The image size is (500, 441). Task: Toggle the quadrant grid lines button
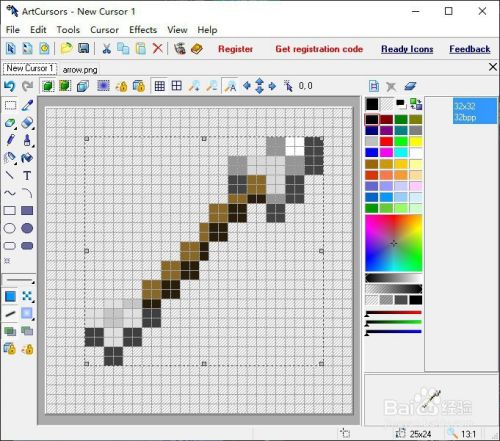[177, 86]
